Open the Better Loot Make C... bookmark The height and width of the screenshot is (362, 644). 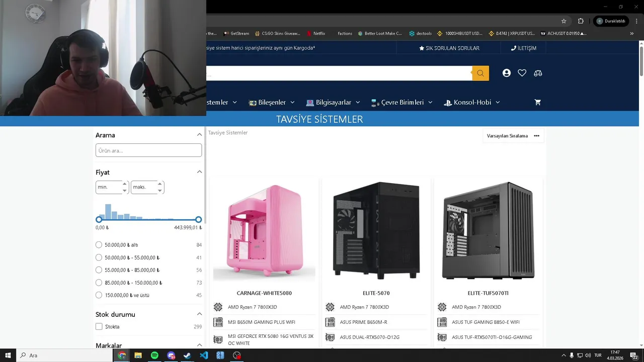click(x=380, y=34)
